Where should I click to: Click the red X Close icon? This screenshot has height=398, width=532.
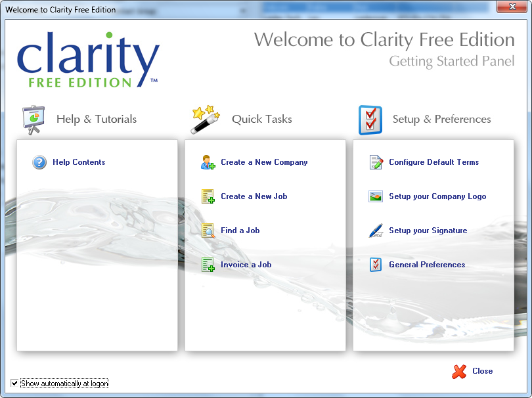[459, 372]
